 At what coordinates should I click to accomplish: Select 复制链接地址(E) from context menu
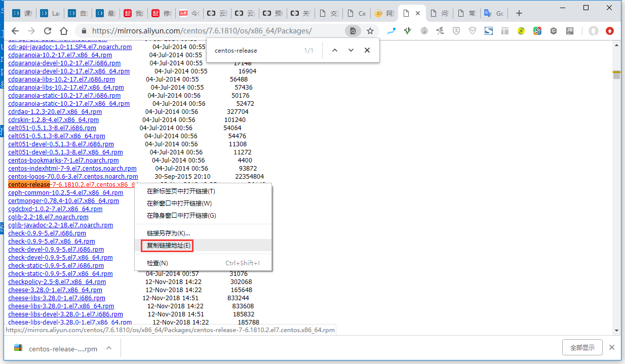point(169,246)
